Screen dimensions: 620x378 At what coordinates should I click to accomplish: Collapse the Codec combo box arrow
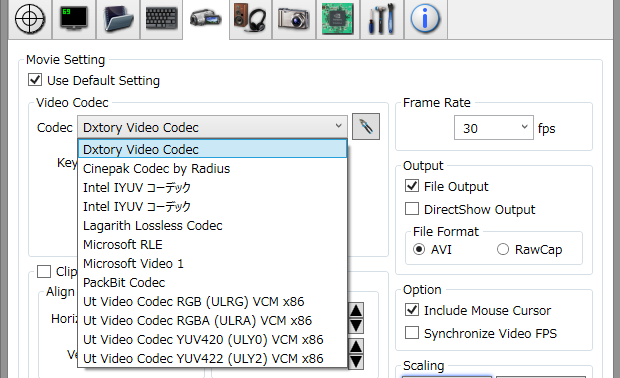[338, 127]
